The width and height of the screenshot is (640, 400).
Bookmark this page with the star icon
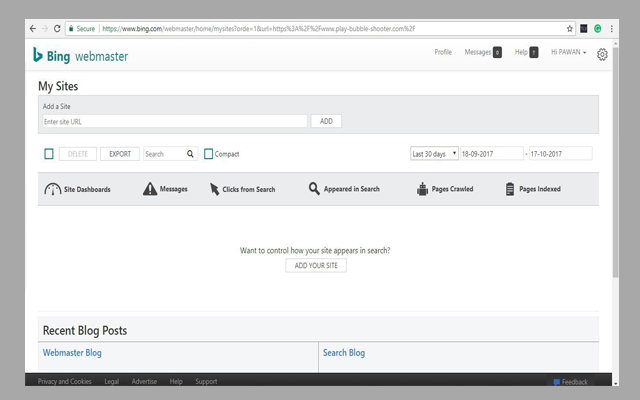pyautogui.click(x=570, y=29)
